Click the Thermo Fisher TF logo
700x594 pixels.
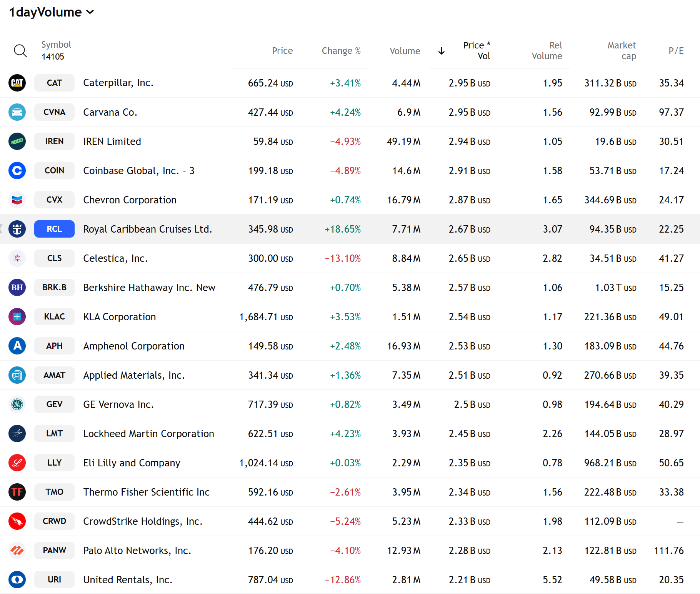click(17, 492)
